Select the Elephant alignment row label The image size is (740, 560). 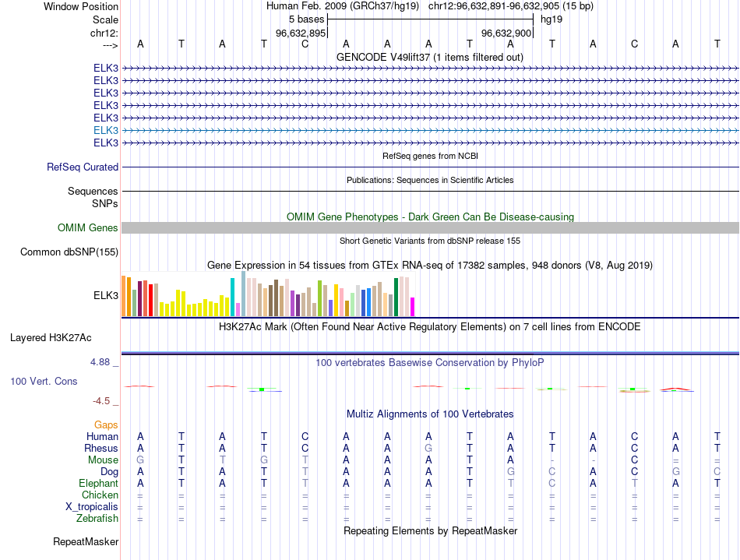[x=98, y=483]
